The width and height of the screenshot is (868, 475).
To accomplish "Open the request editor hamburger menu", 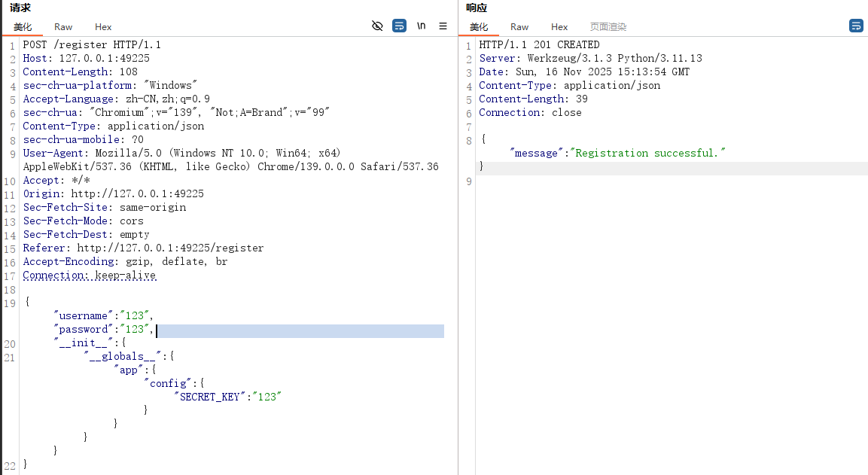I will click(443, 26).
